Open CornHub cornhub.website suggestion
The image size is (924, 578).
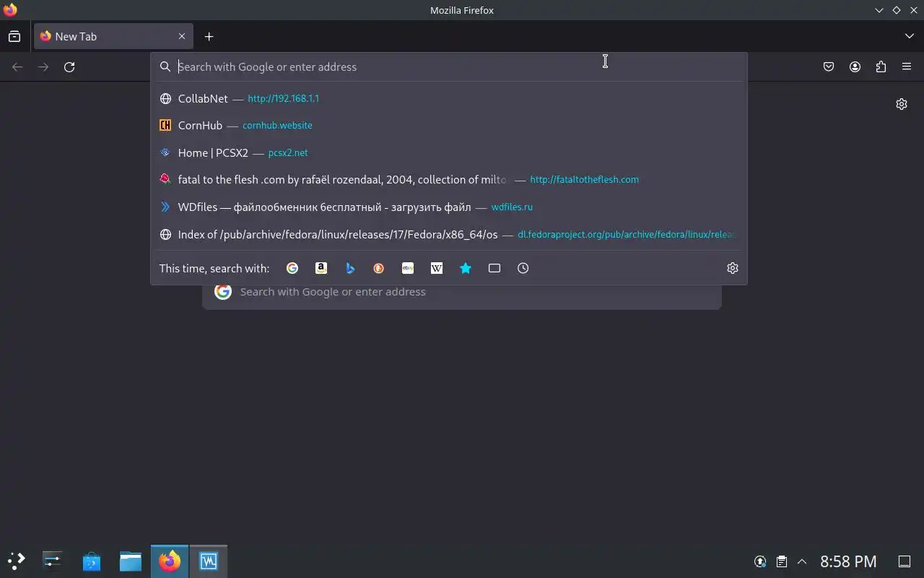click(449, 125)
